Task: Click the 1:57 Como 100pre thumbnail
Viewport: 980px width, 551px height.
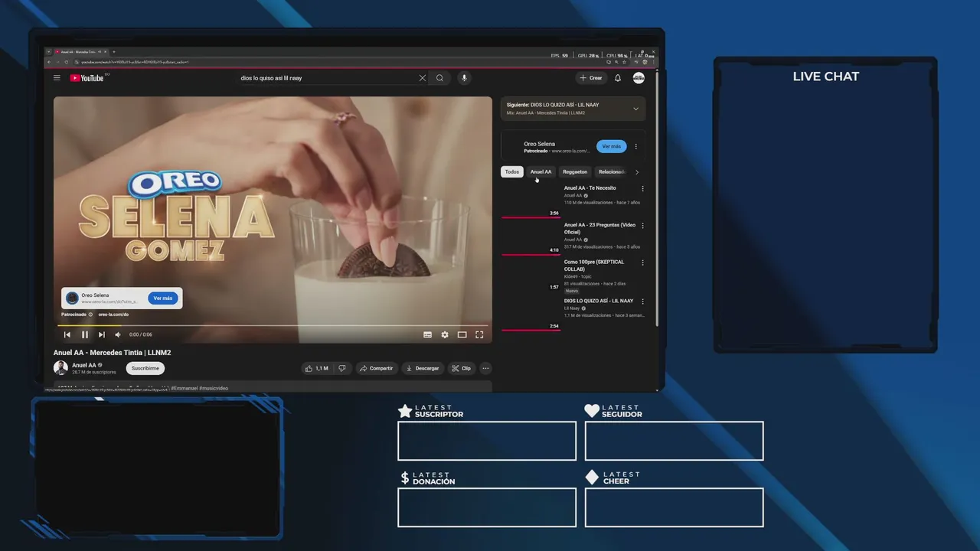Action: click(531, 275)
